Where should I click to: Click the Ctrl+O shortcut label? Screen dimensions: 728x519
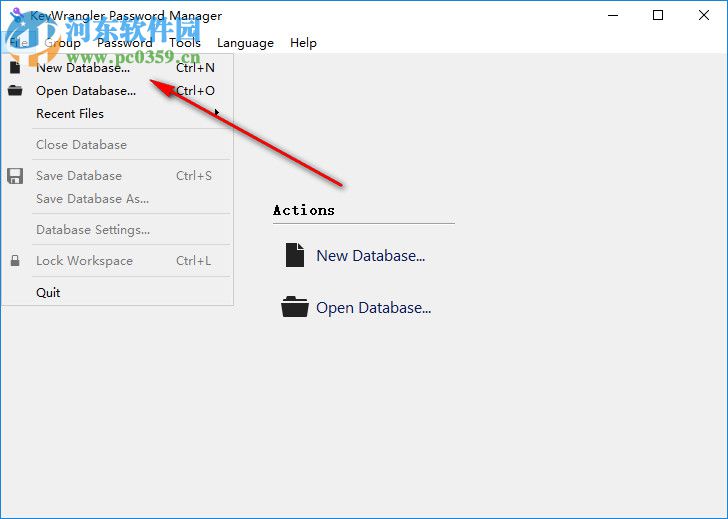coord(195,91)
